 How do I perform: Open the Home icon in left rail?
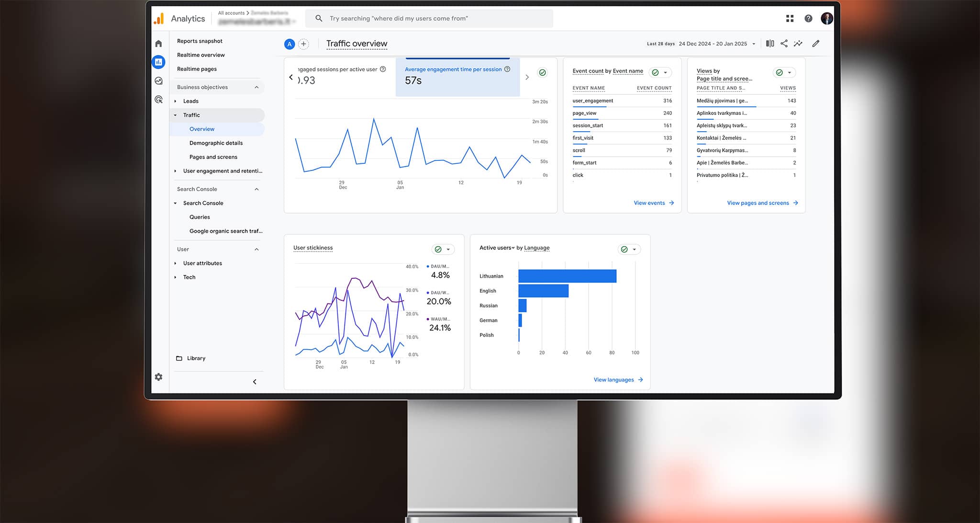(158, 44)
